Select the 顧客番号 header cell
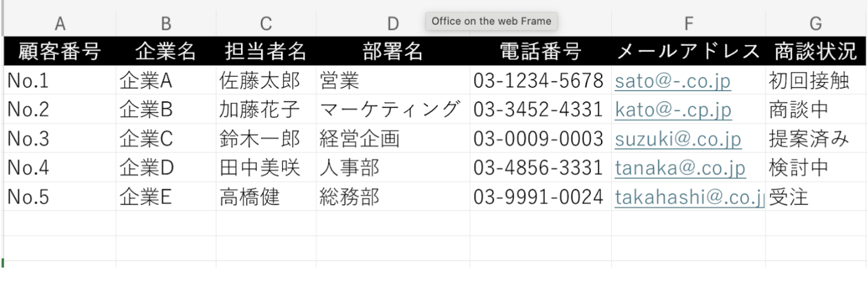This screenshot has height=293, width=868. [60, 52]
